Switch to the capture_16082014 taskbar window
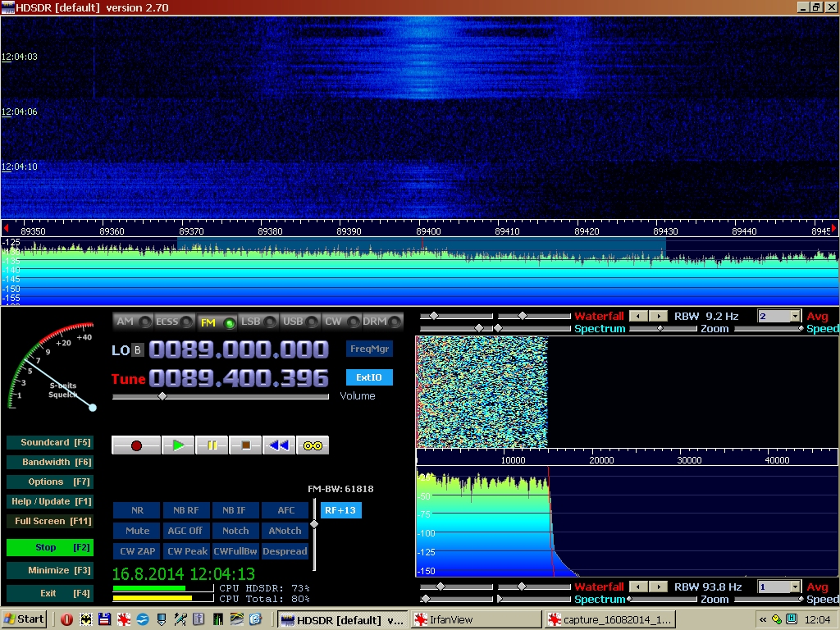The width and height of the screenshot is (840, 630). 610,620
